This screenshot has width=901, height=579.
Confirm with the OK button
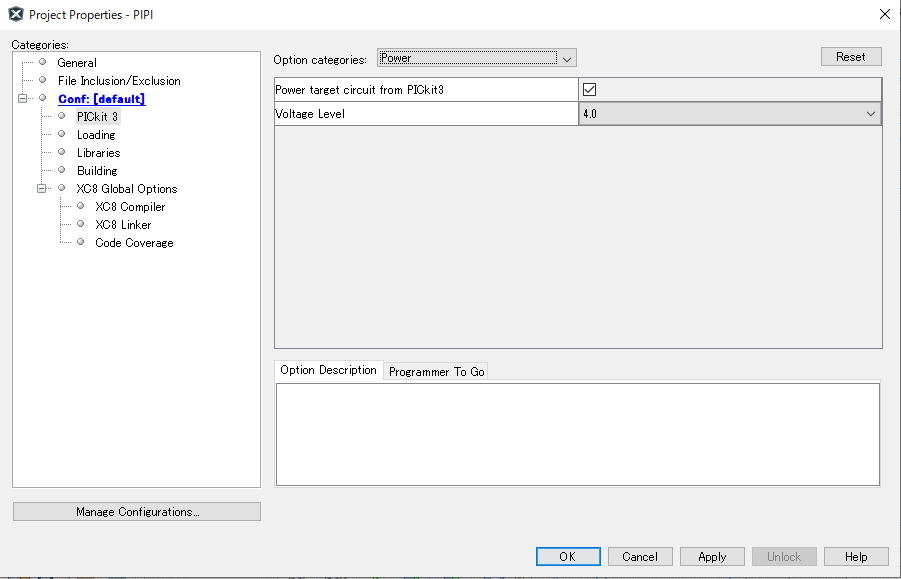(x=568, y=557)
